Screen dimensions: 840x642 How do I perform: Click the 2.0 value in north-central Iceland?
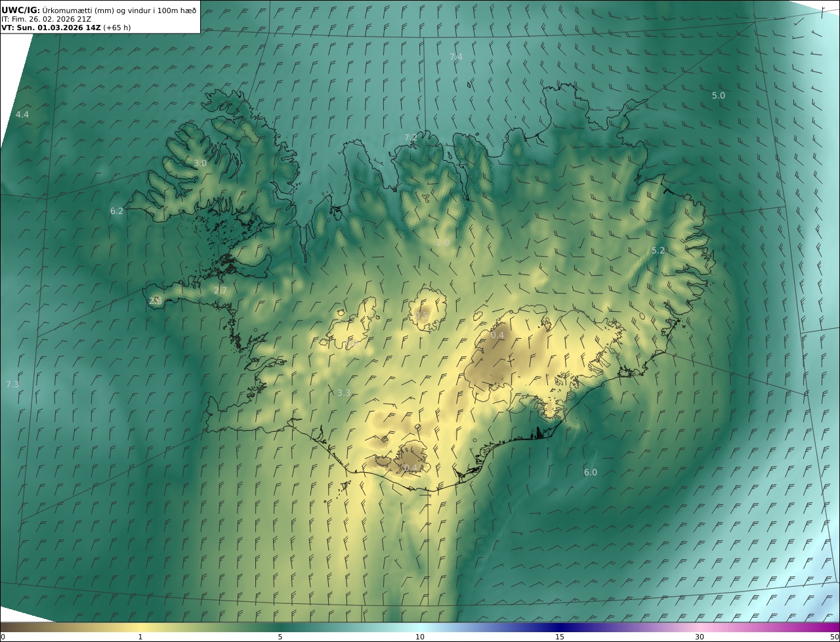(x=443, y=242)
